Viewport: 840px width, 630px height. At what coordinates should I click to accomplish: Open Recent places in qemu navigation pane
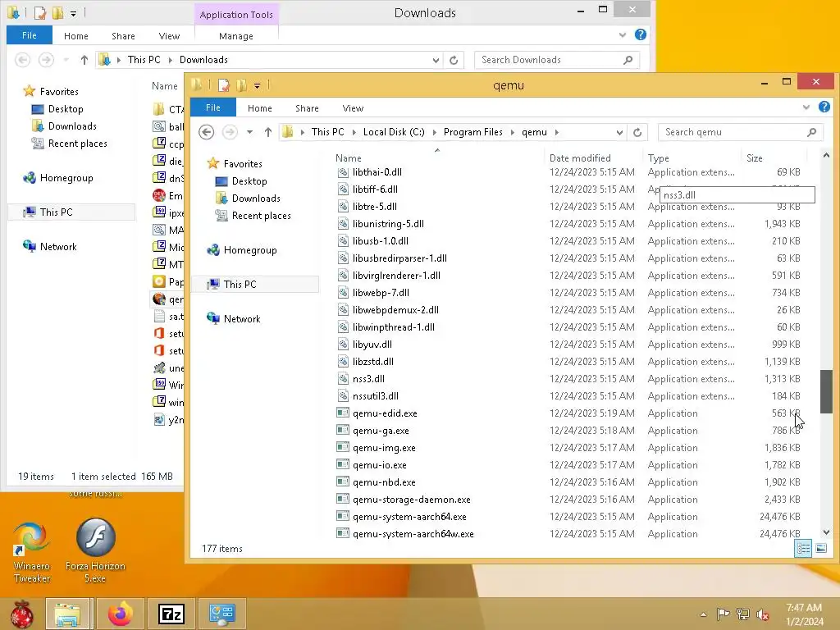(x=261, y=216)
